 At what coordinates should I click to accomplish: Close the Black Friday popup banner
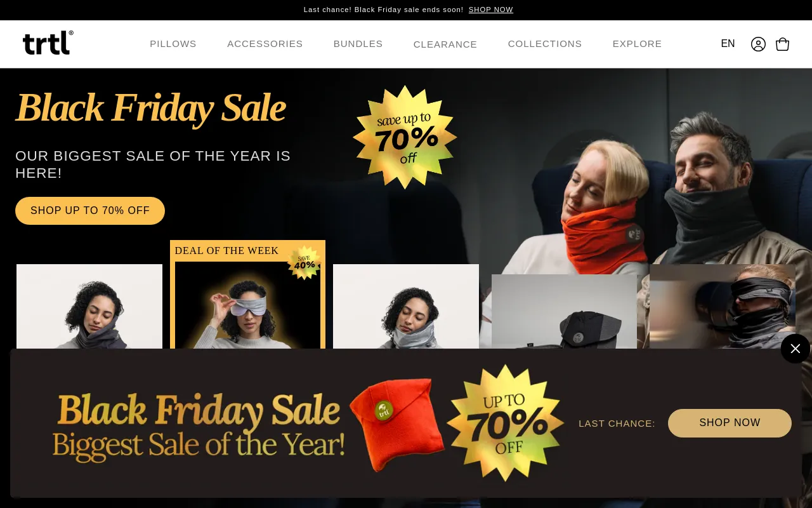(796, 349)
